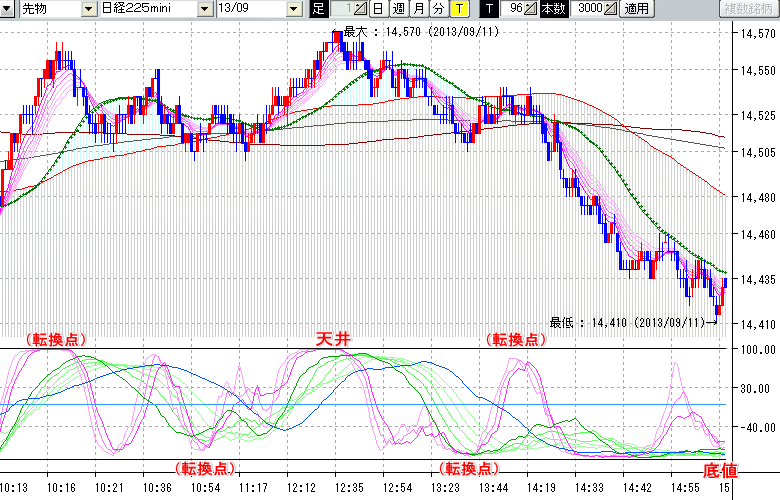Click the spinner on the 96 field
780x500 pixels.
[x=531, y=9]
